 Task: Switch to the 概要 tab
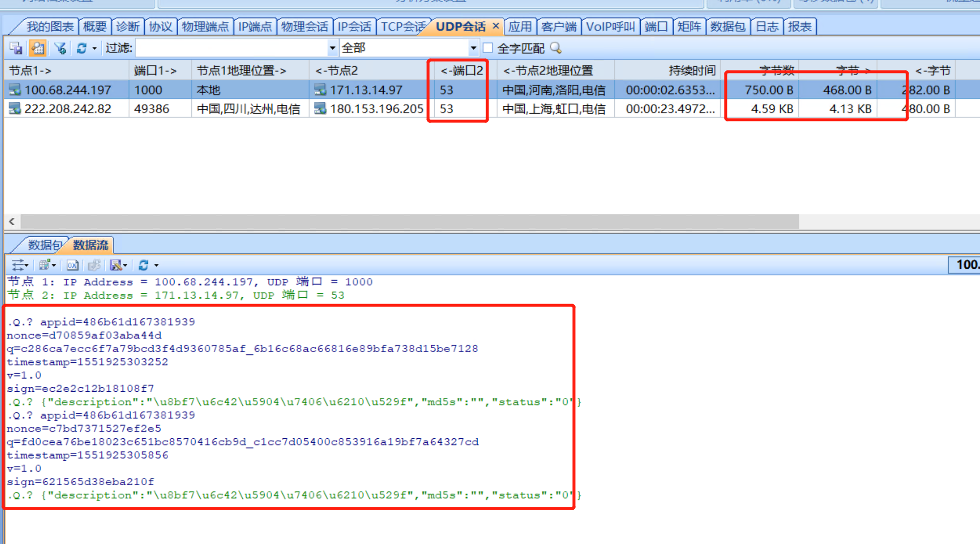(x=94, y=26)
